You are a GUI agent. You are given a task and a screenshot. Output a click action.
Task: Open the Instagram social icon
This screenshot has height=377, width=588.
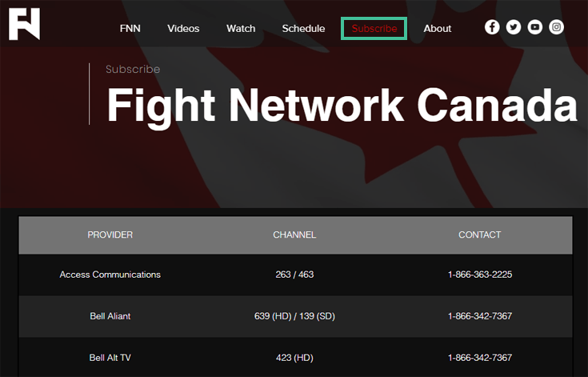point(556,27)
